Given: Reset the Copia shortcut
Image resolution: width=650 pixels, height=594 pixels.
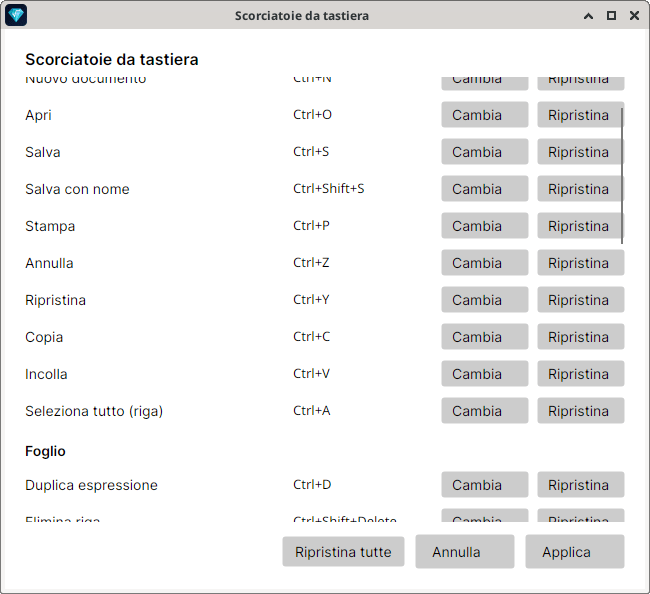Looking at the screenshot, I should (x=581, y=337).
